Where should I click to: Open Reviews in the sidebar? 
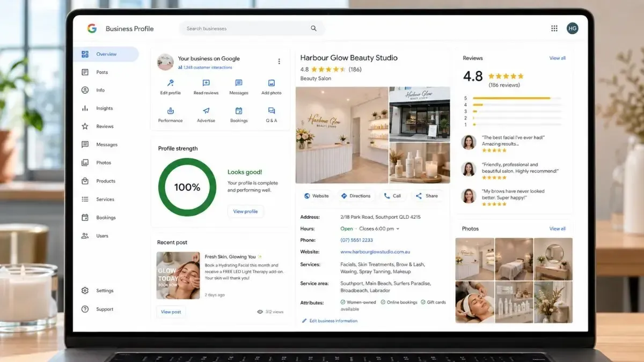coord(106,127)
